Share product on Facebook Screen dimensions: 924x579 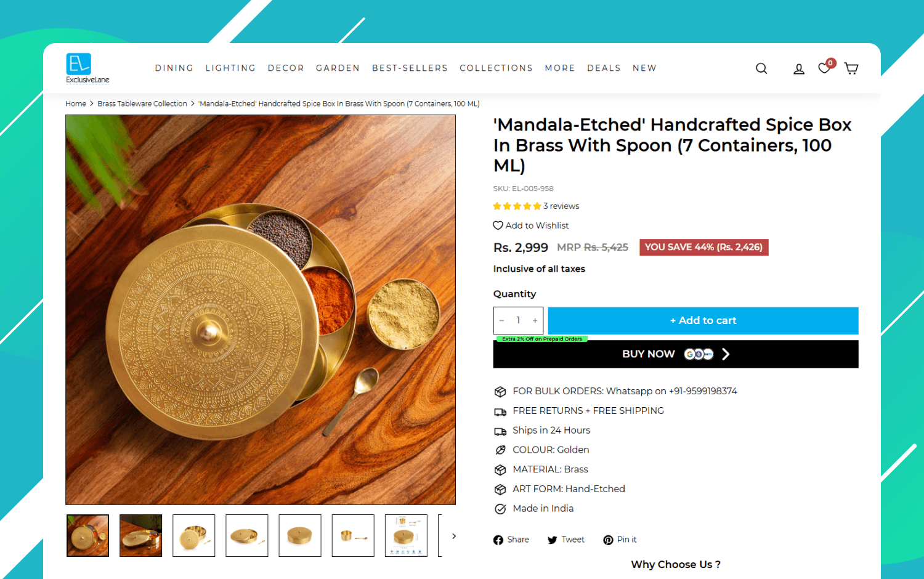click(x=511, y=540)
